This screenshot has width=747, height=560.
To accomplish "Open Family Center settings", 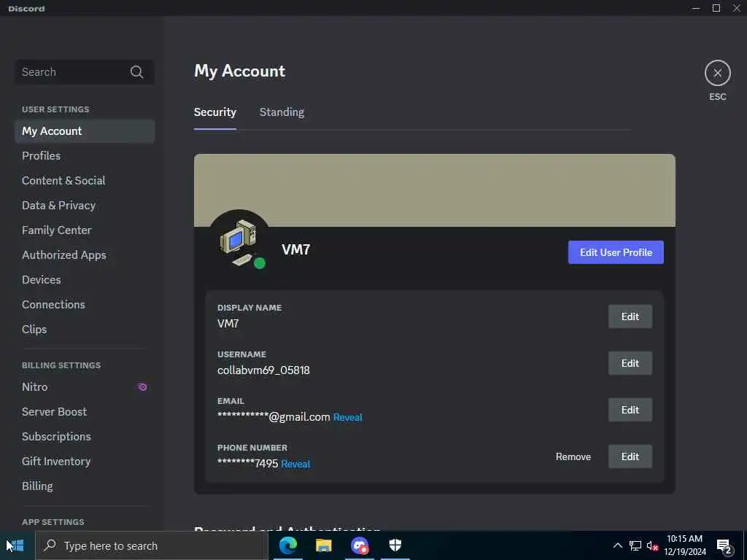I will (x=85, y=230).
